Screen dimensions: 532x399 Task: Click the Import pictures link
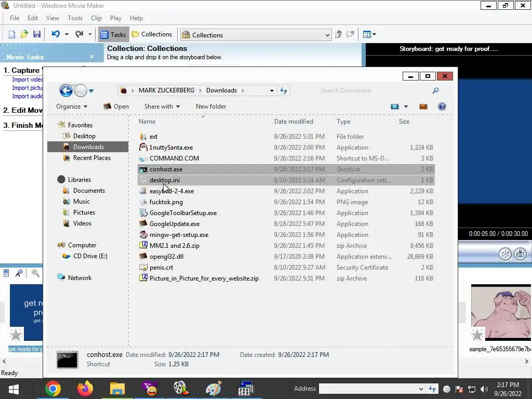pyautogui.click(x=28, y=88)
